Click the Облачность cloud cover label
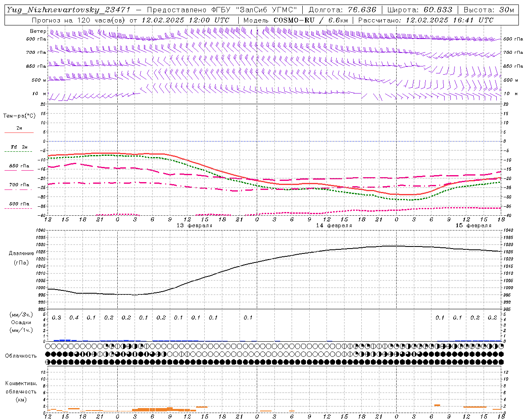Screen dimensions: 525x420 [x=21, y=356]
